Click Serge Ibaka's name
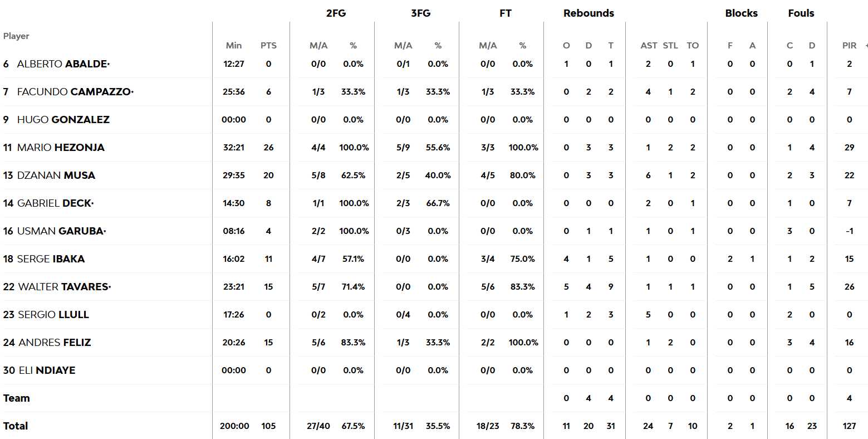Viewport: 868px width, 439px height. [x=51, y=259]
